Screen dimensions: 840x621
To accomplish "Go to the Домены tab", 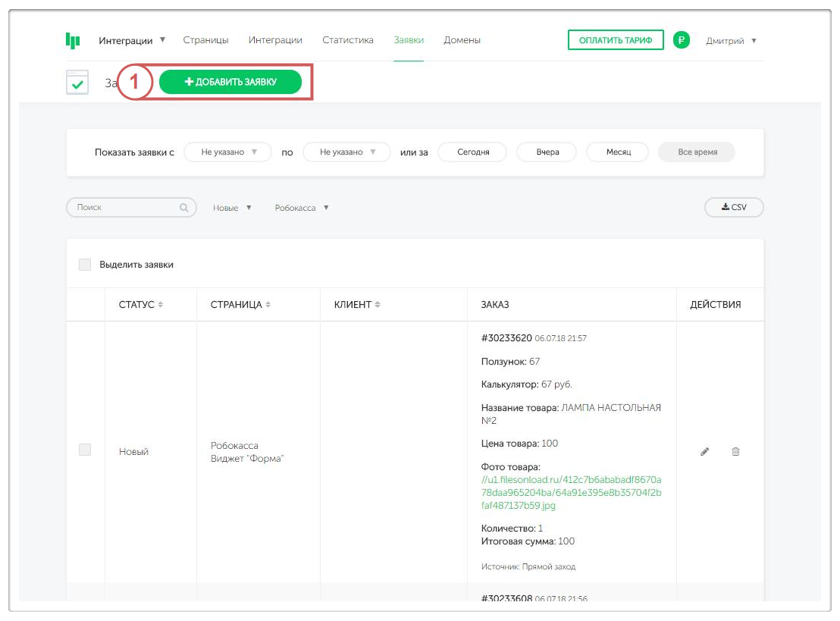I will (462, 40).
